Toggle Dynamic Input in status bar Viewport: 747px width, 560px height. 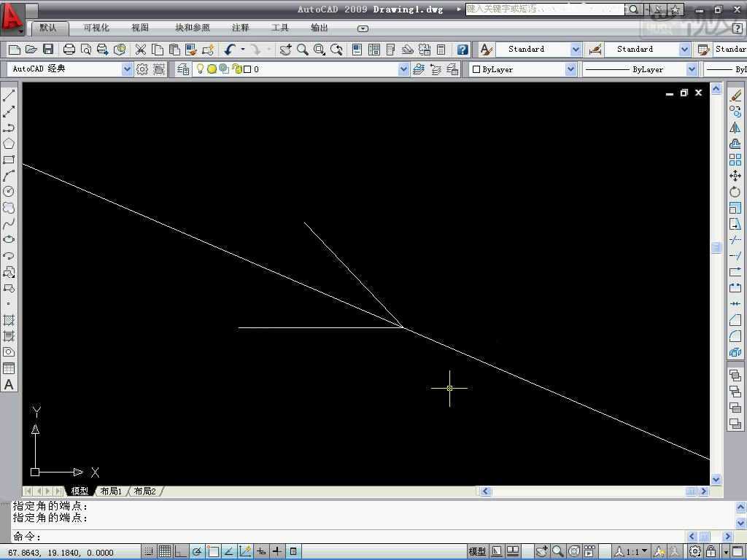(x=261, y=551)
